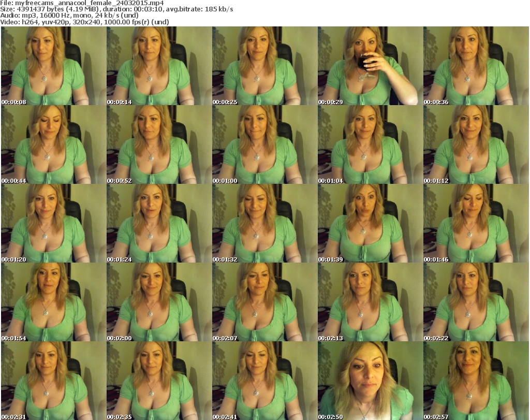Select the thumbnail frame at 00:01:20
This screenshot has width=530, height=420.
pyautogui.click(x=53, y=223)
